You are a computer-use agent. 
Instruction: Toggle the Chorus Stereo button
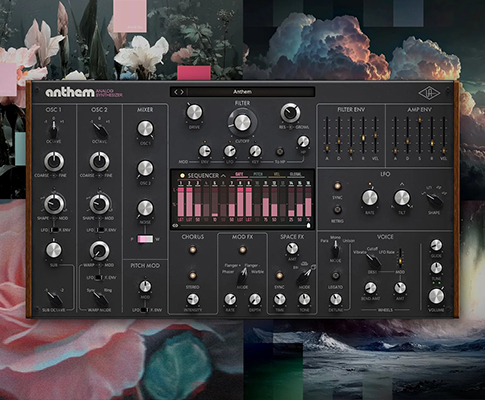(193, 276)
